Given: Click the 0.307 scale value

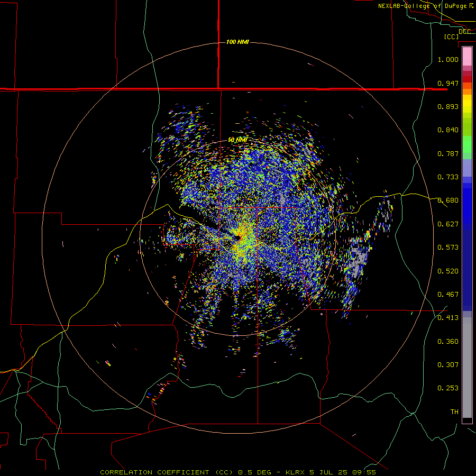Looking at the screenshot, I should tap(448, 365).
